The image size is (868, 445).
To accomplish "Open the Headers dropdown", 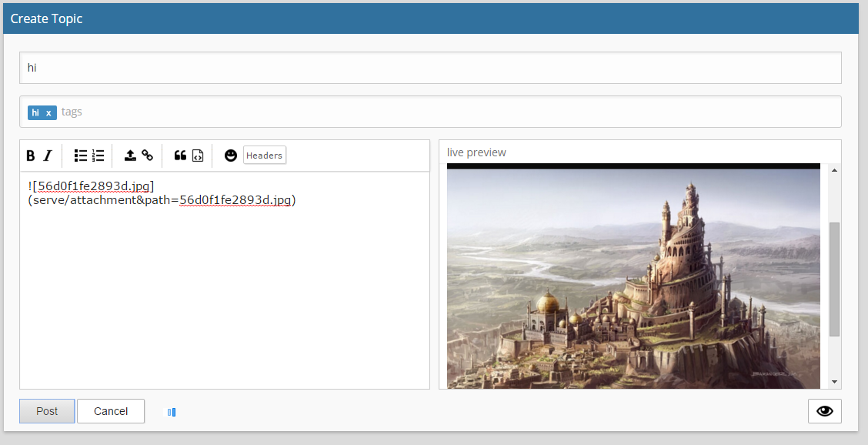I will pos(265,156).
